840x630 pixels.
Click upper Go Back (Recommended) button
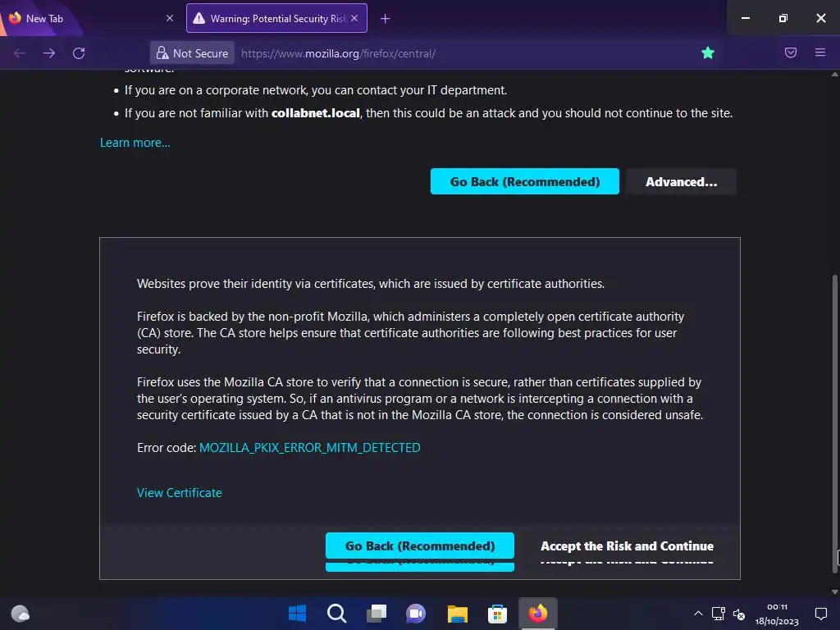524,181
